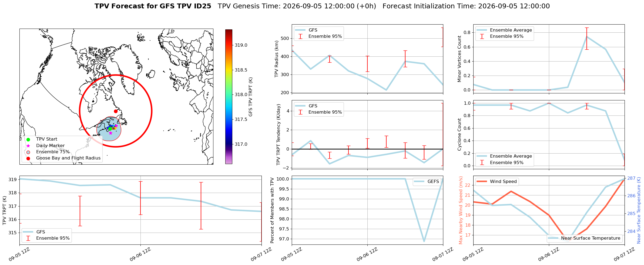
Task: Click the 'GFS TPV TRPT (K)' colorbar label
Action: tap(250, 97)
